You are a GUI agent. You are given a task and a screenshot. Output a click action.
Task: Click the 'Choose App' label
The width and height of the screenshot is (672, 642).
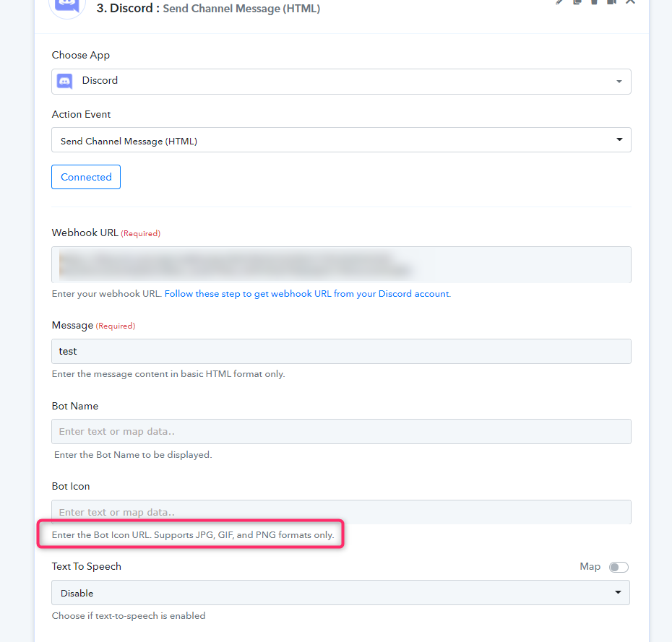[81, 56]
